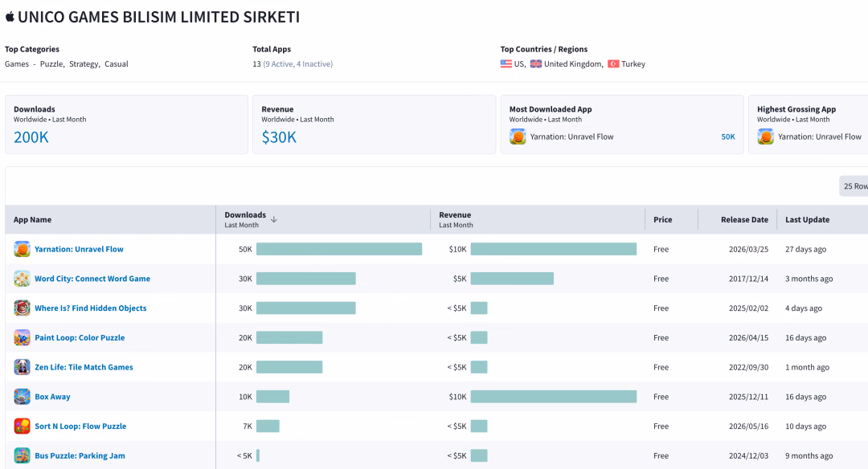The image size is (868, 469).
Task: Click the Box Away app icon
Action: point(23,397)
